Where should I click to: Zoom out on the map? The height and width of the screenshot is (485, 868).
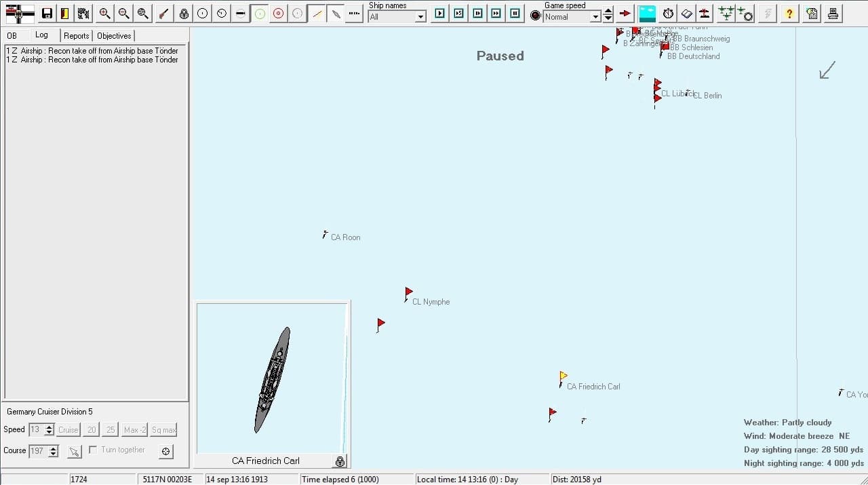(x=124, y=14)
